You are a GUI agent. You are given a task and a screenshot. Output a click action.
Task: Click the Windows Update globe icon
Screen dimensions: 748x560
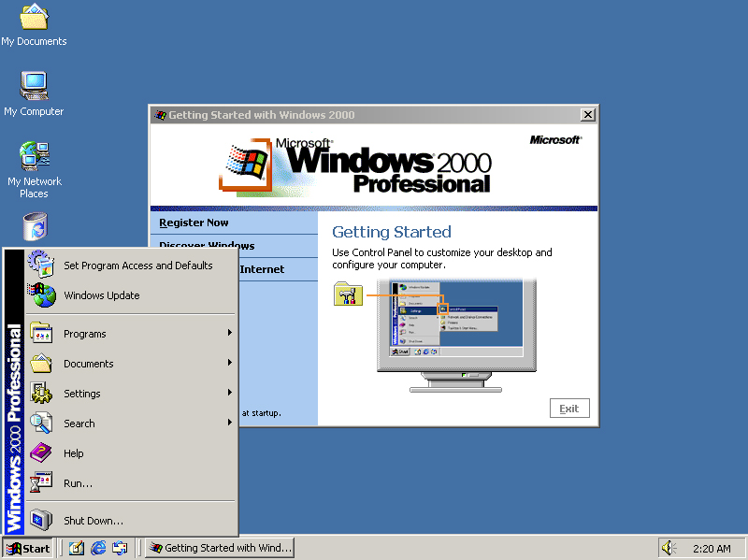point(41,294)
